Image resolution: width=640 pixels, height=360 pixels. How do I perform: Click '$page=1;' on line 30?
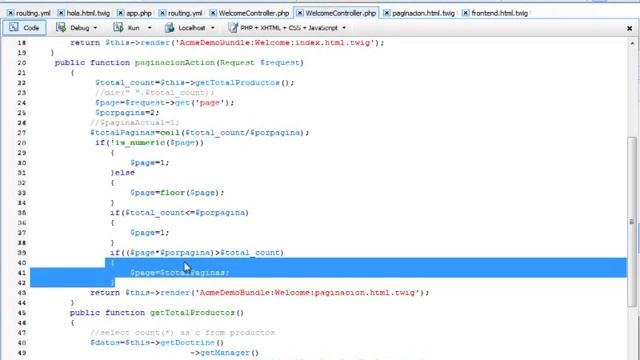[x=149, y=162]
